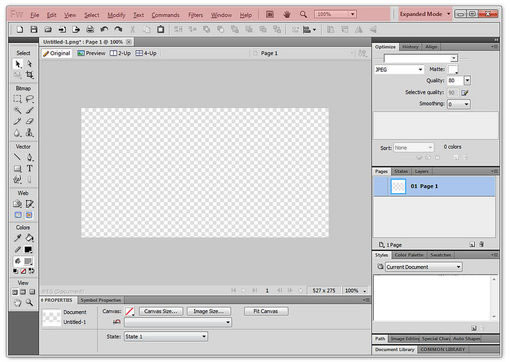This screenshot has height=362, width=510.
Task: Click the Stroke color swatch in Colors
Action: tap(28, 249)
